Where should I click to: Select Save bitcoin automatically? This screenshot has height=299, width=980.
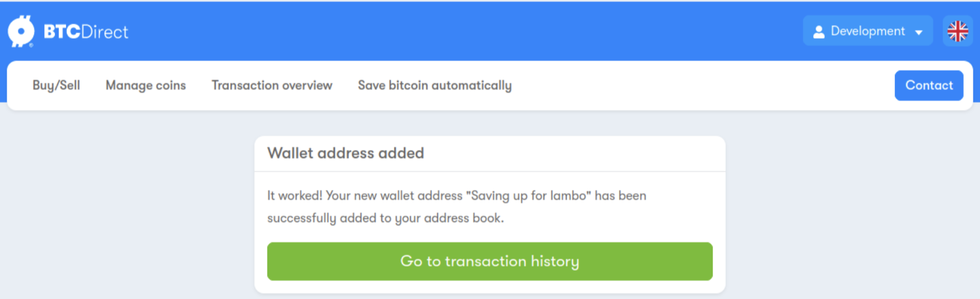(x=435, y=85)
